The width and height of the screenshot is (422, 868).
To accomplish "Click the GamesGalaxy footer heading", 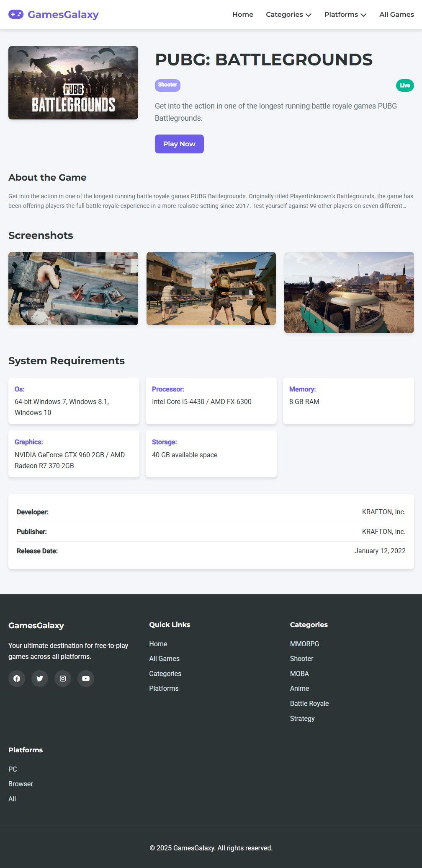I will [36, 625].
